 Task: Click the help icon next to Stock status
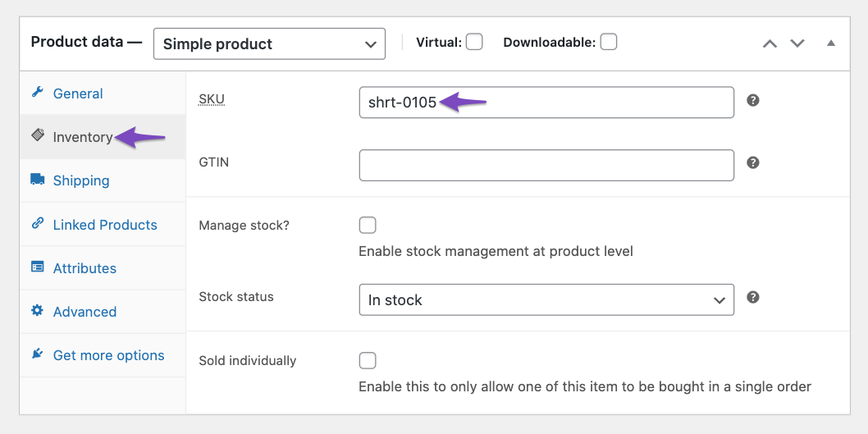[753, 297]
